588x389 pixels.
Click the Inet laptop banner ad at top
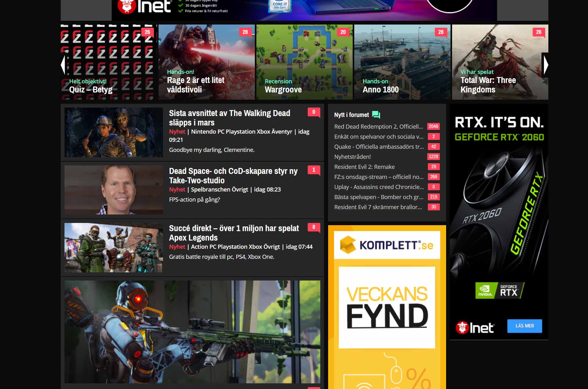[304, 10]
